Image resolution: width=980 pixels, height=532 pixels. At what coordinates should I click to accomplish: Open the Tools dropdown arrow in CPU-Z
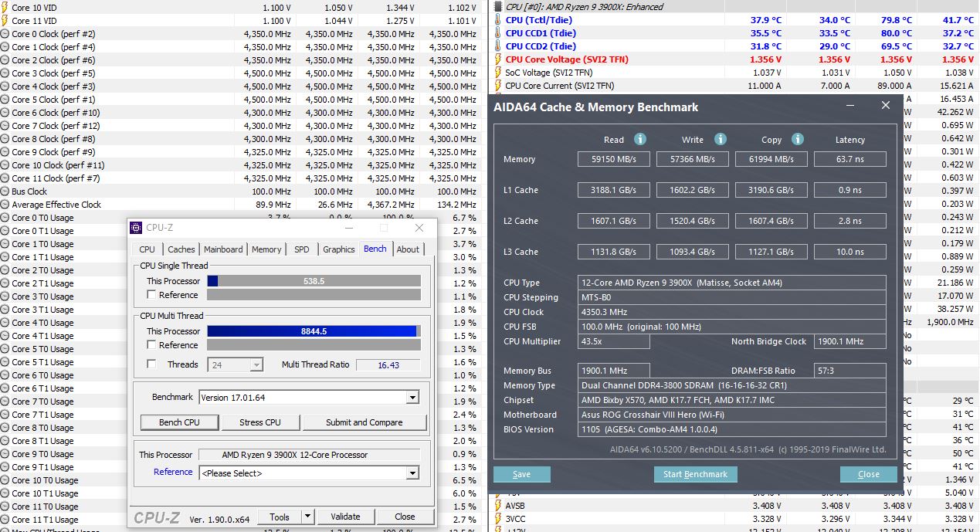[307, 517]
